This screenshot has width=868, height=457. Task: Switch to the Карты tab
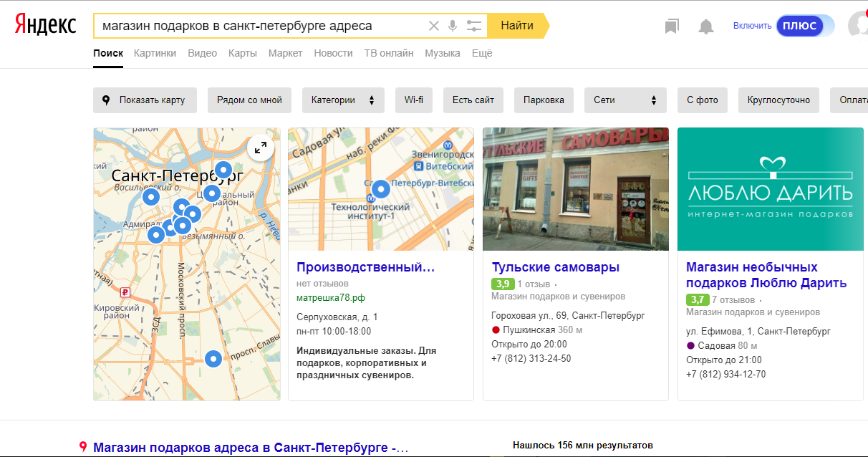tap(243, 53)
